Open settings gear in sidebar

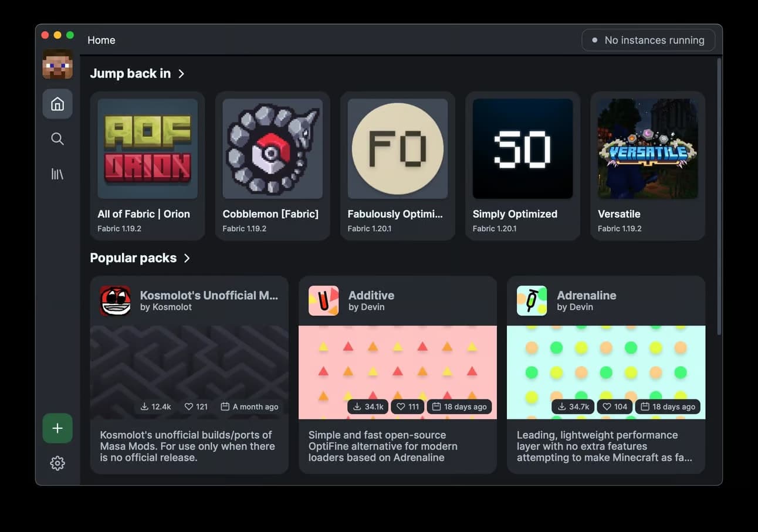pyautogui.click(x=57, y=463)
